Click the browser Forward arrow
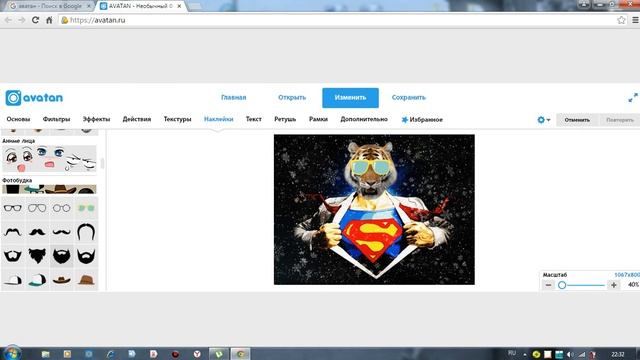The height and width of the screenshot is (360, 640). pyautogui.click(x=22, y=20)
